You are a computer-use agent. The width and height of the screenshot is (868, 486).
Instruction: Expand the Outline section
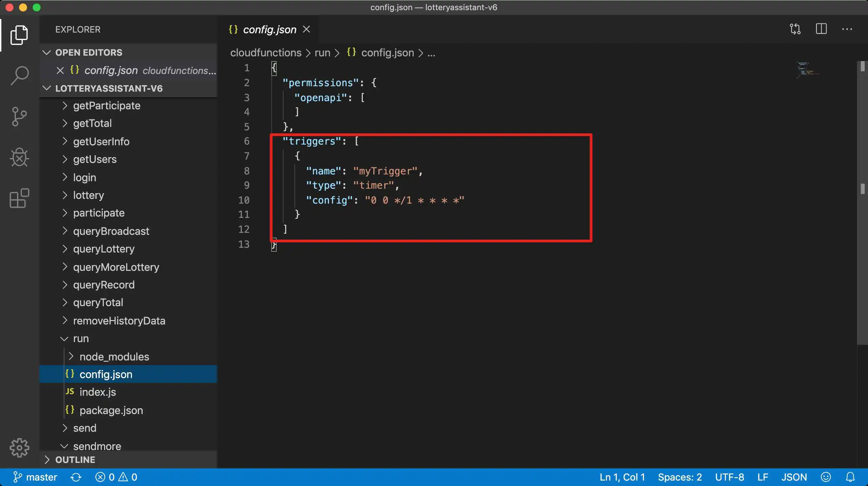click(47, 460)
